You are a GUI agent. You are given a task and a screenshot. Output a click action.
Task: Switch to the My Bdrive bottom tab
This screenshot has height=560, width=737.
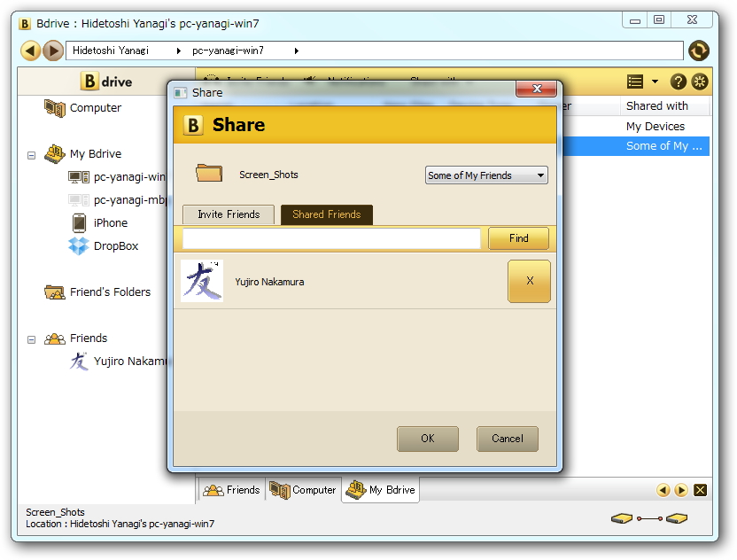click(x=380, y=490)
